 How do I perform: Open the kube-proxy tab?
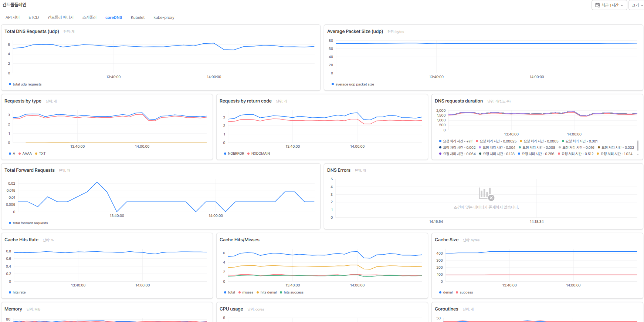click(x=164, y=17)
